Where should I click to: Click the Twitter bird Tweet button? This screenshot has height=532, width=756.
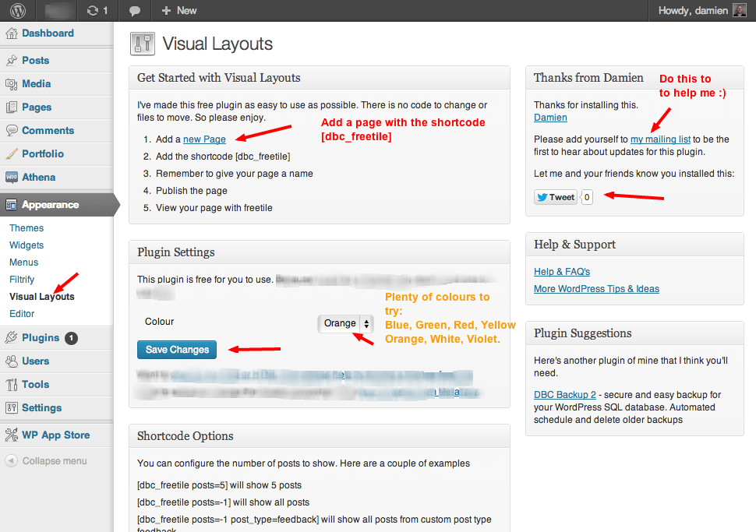[556, 197]
